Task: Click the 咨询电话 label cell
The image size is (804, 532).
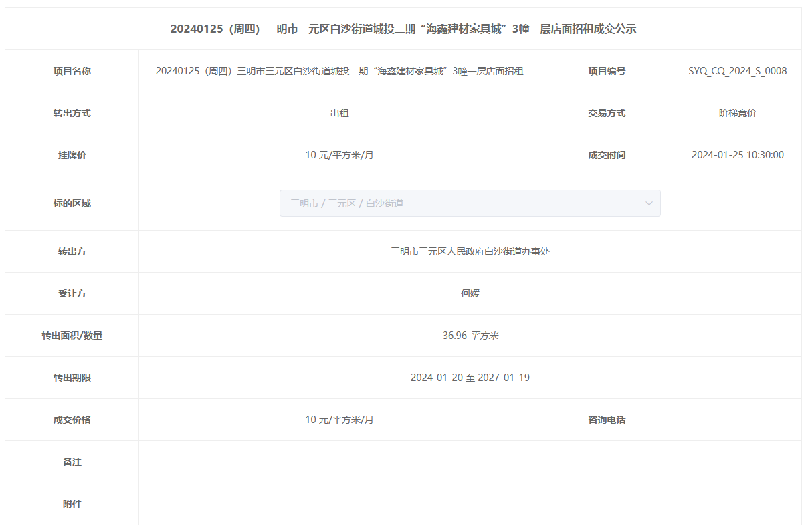Action: 607,420
